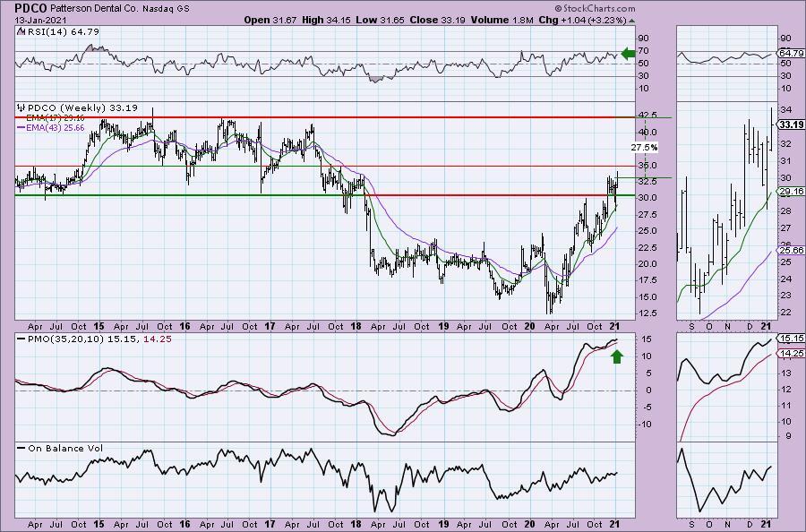Click the bar icon before PDCO (Weekly)
The height and width of the screenshot is (532, 806).
pos(21,108)
